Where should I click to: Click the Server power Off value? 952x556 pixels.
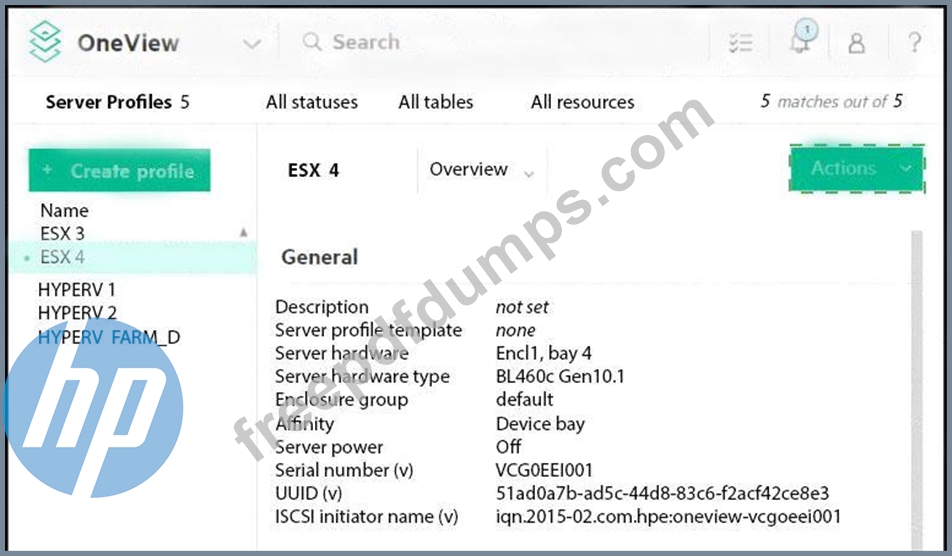[508, 447]
